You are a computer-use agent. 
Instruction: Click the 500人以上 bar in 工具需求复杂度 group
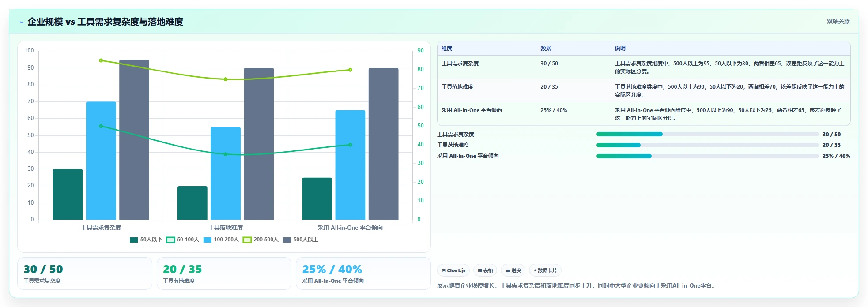(x=134, y=139)
